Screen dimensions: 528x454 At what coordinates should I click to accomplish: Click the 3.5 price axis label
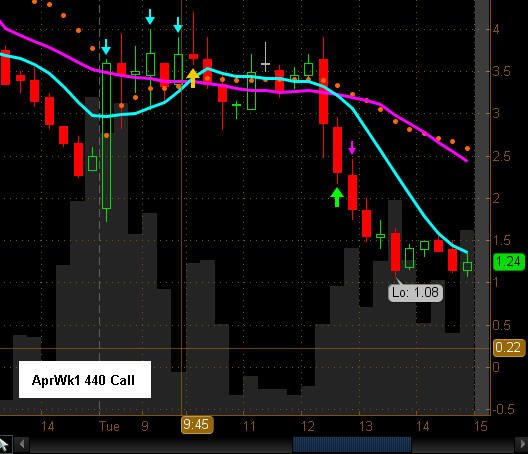tap(501, 71)
